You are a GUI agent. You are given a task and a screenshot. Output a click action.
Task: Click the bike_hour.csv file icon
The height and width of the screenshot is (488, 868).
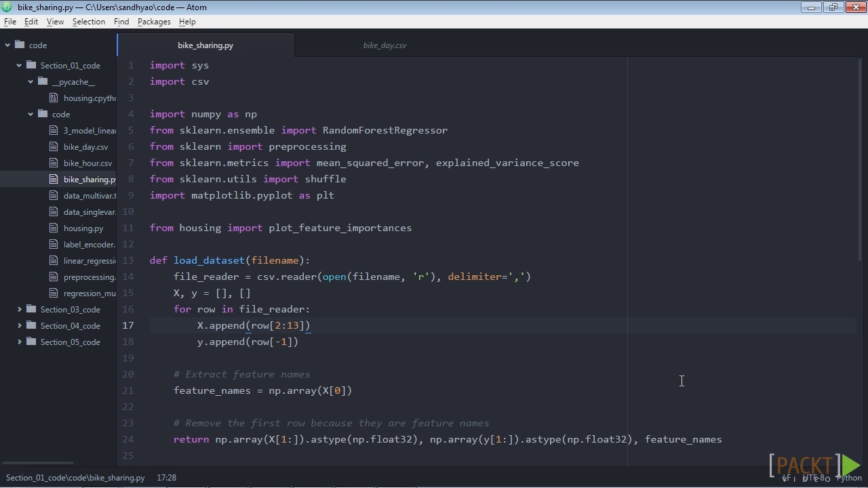(54, 163)
